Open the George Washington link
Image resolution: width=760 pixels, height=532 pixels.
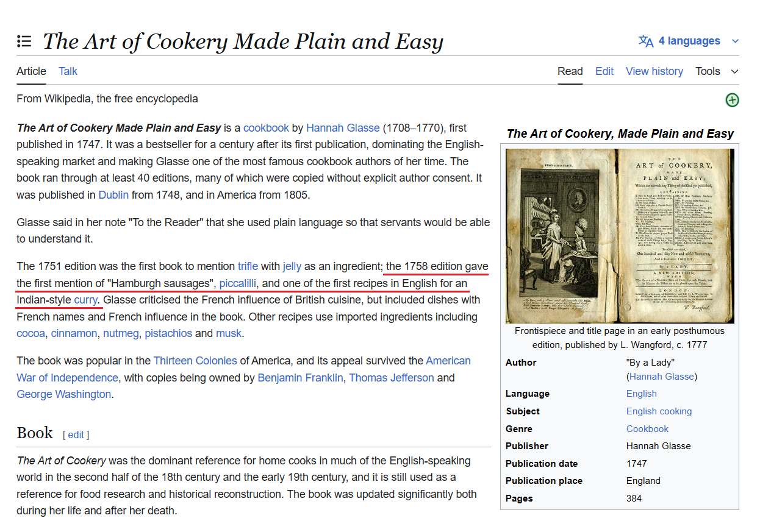pos(63,394)
